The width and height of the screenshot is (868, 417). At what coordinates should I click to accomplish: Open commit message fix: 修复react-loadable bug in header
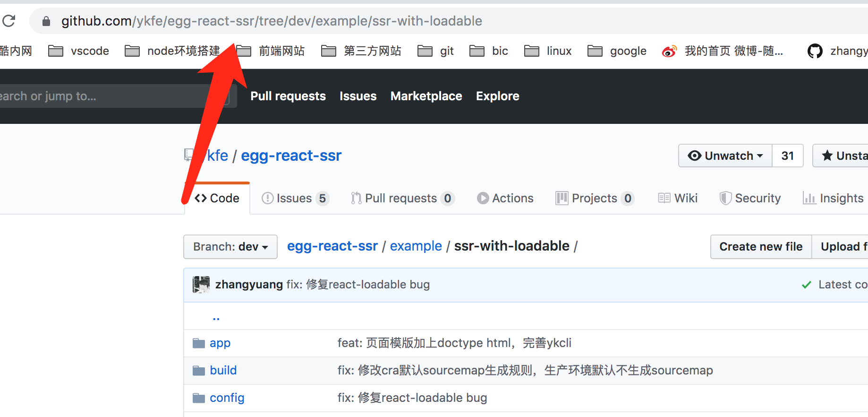tap(358, 285)
